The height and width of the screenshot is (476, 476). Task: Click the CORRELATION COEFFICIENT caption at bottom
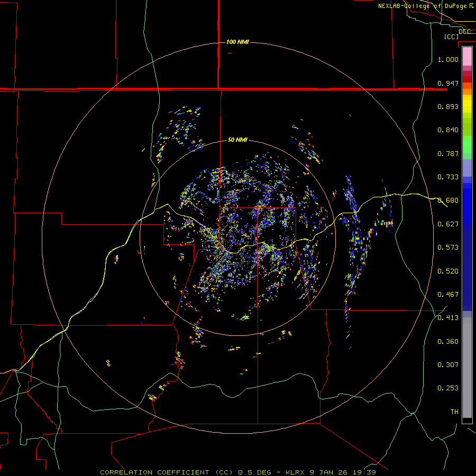pos(237,472)
